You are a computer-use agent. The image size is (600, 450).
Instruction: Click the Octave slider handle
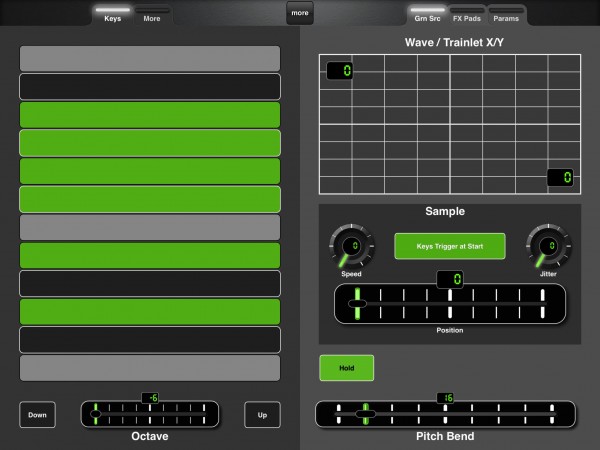[x=96, y=414]
